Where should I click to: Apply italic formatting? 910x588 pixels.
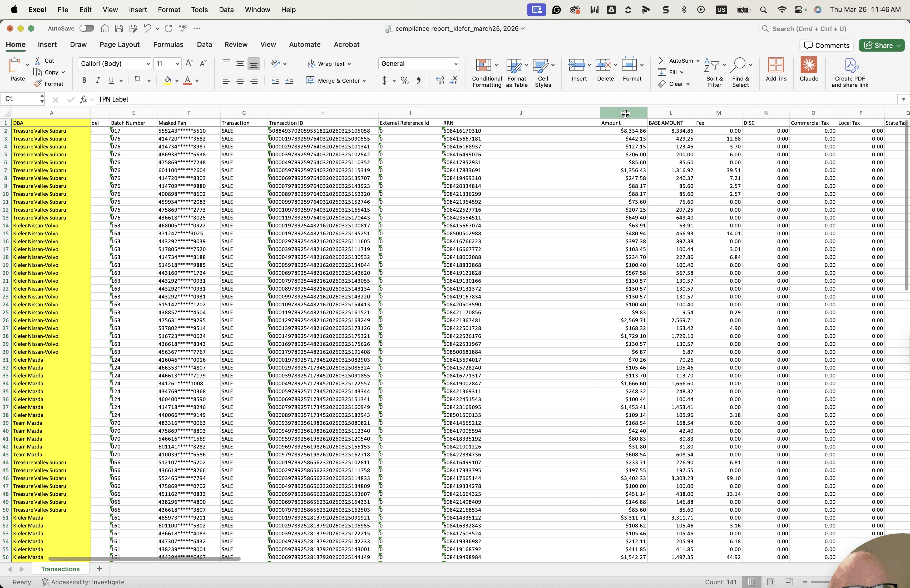98,80
